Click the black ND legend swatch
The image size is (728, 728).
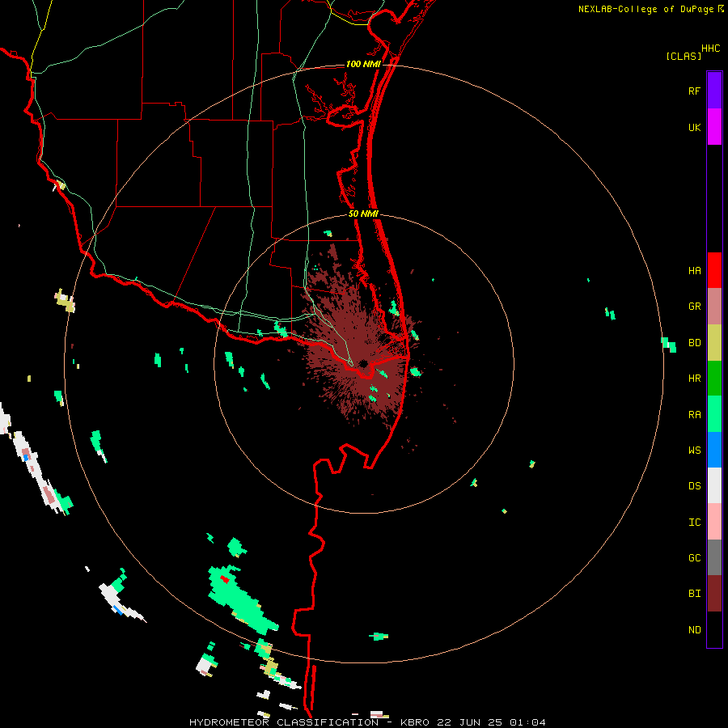(x=714, y=629)
